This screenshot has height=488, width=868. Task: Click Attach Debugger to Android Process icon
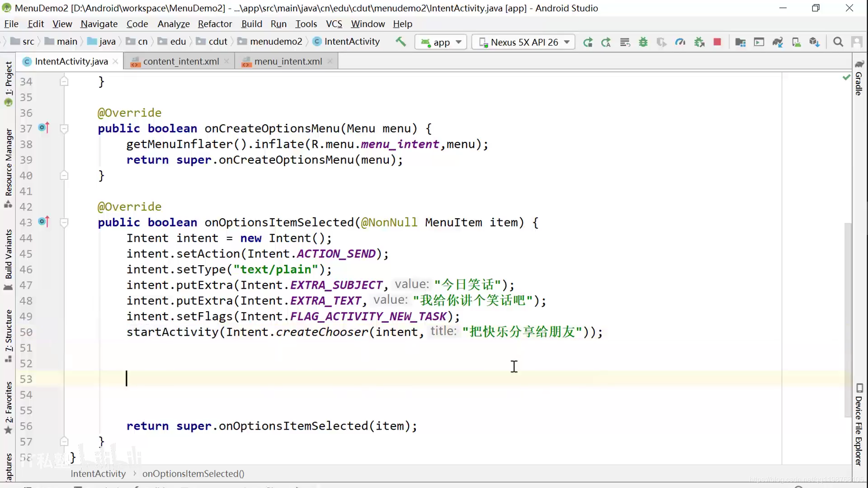click(x=699, y=42)
